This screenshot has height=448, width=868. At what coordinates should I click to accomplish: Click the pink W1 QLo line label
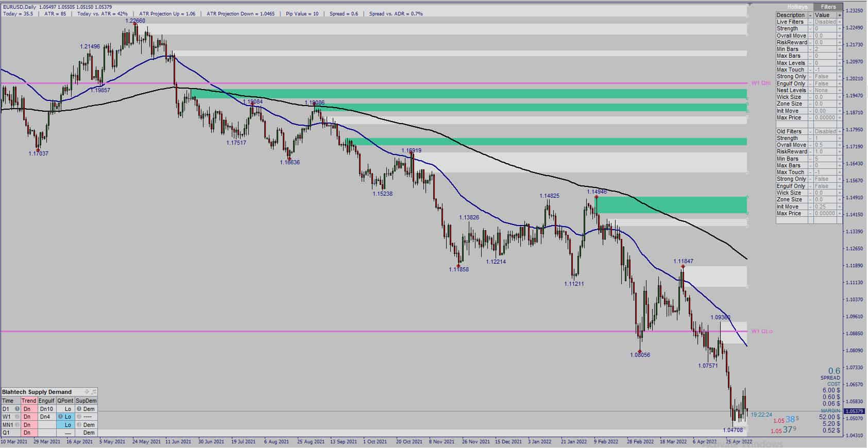click(762, 331)
